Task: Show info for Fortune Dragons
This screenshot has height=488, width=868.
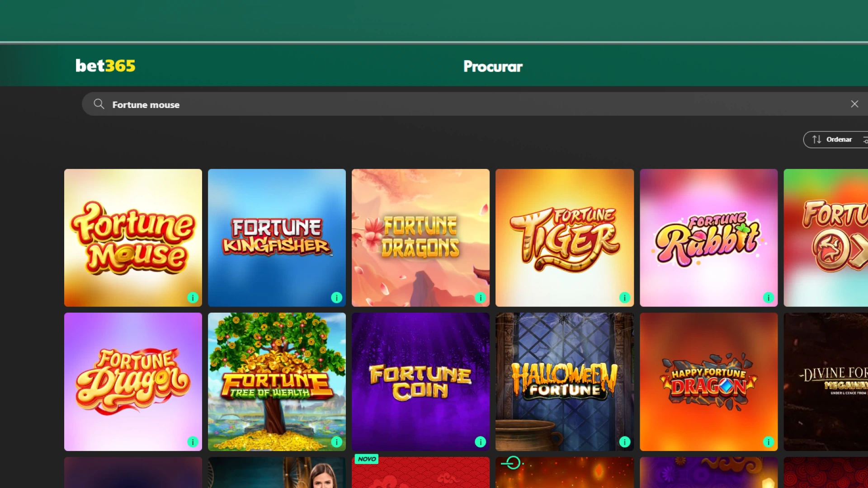Action: click(480, 298)
